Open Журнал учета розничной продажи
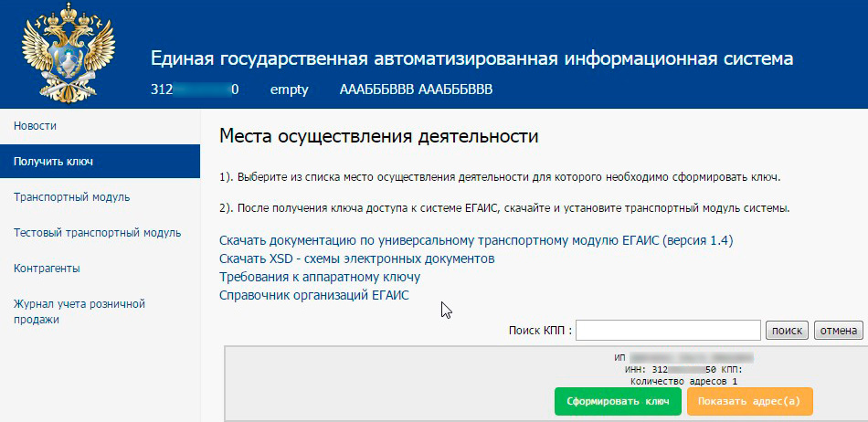The image size is (868, 422). point(79,312)
